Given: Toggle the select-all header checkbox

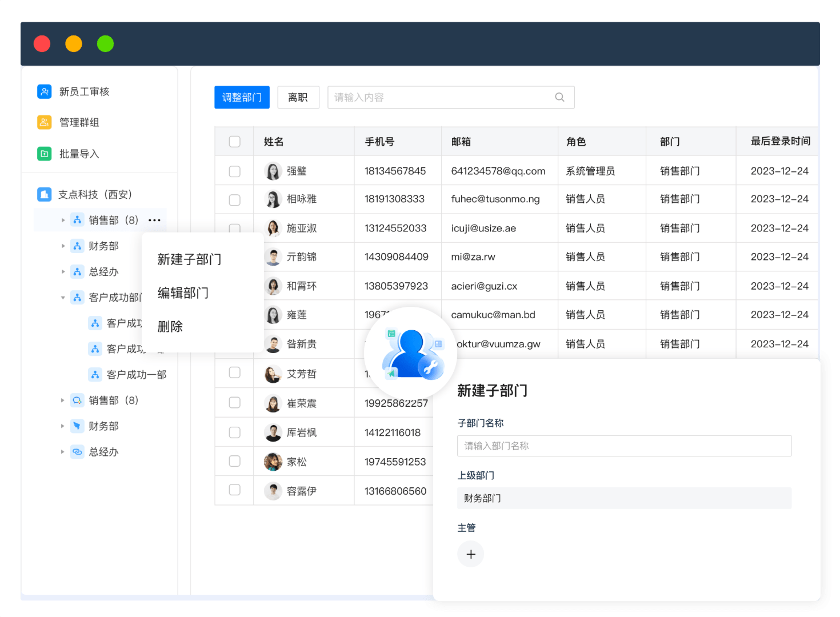Looking at the screenshot, I should (234, 142).
